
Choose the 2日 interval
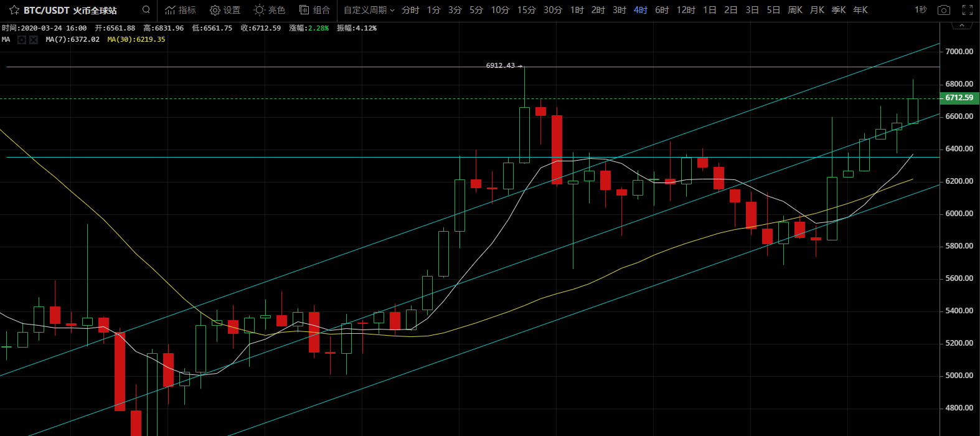tap(731, 10)
